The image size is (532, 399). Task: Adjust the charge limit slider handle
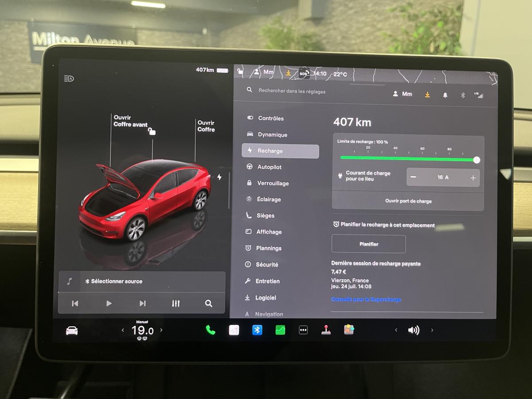pos(477,160)
